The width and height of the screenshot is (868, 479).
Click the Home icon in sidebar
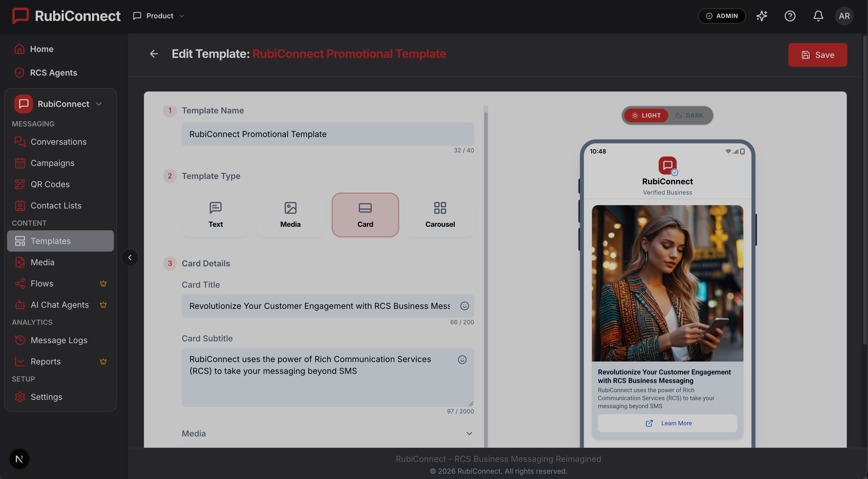pyautogui.click(x=19, y=49)
